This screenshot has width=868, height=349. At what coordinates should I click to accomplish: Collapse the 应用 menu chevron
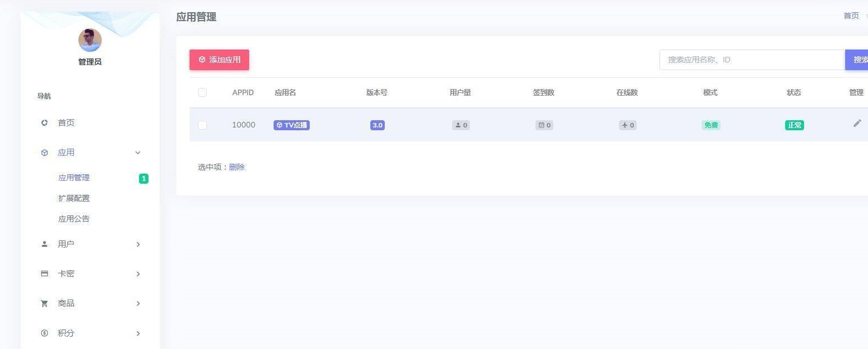pos(138,153)
